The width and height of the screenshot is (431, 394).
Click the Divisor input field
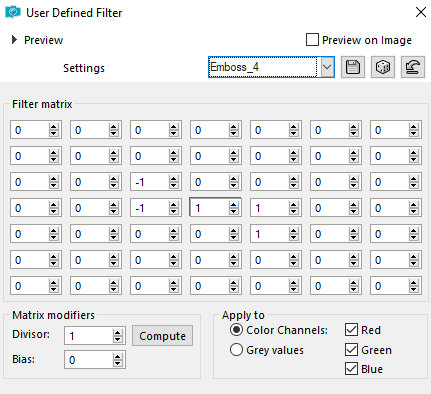tap(89, 336)
